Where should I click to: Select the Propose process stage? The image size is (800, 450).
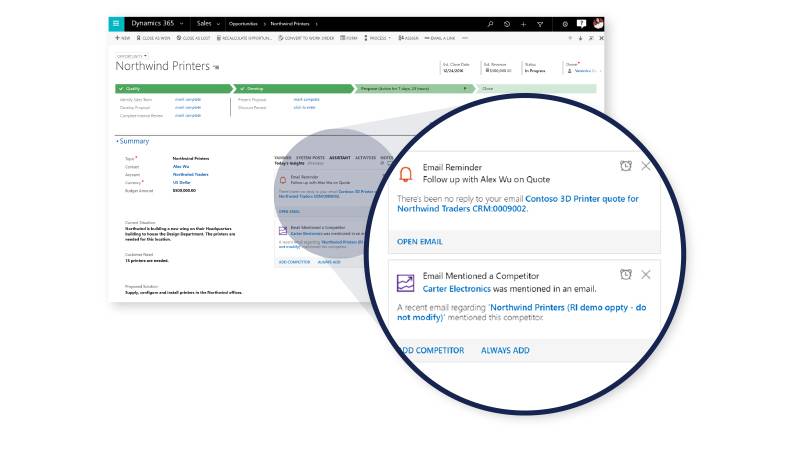coord(414,89)
